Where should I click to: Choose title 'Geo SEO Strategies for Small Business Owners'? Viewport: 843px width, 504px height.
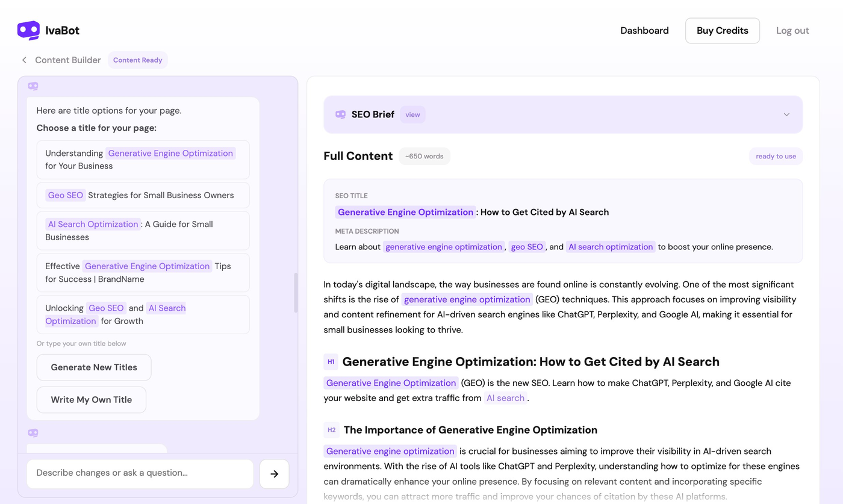[143, 195]
